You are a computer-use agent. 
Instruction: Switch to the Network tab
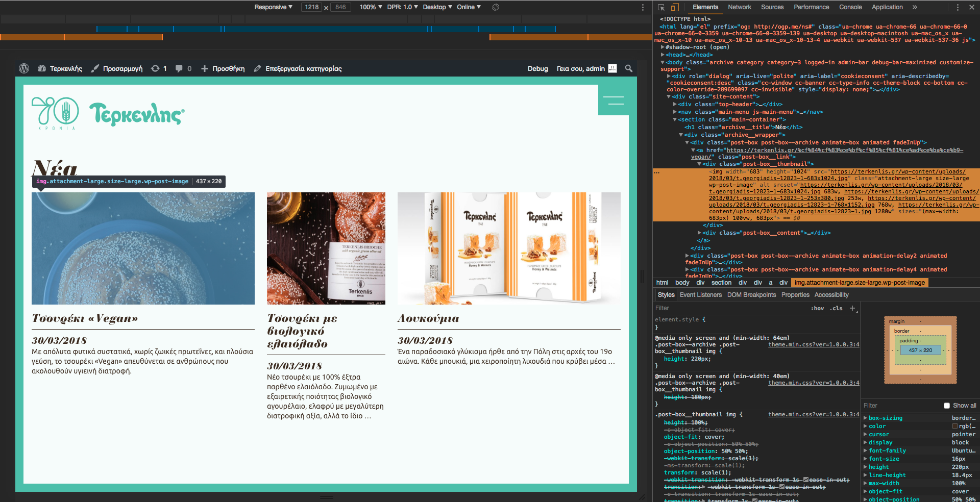(x=740, y=7)
